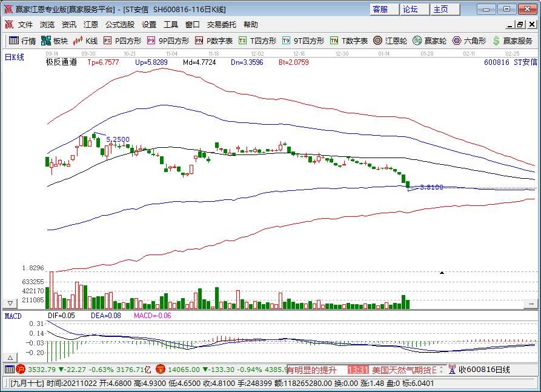The image size is (541, 392).
Task: Open the 帮助 menu
Action: (251, 24)
